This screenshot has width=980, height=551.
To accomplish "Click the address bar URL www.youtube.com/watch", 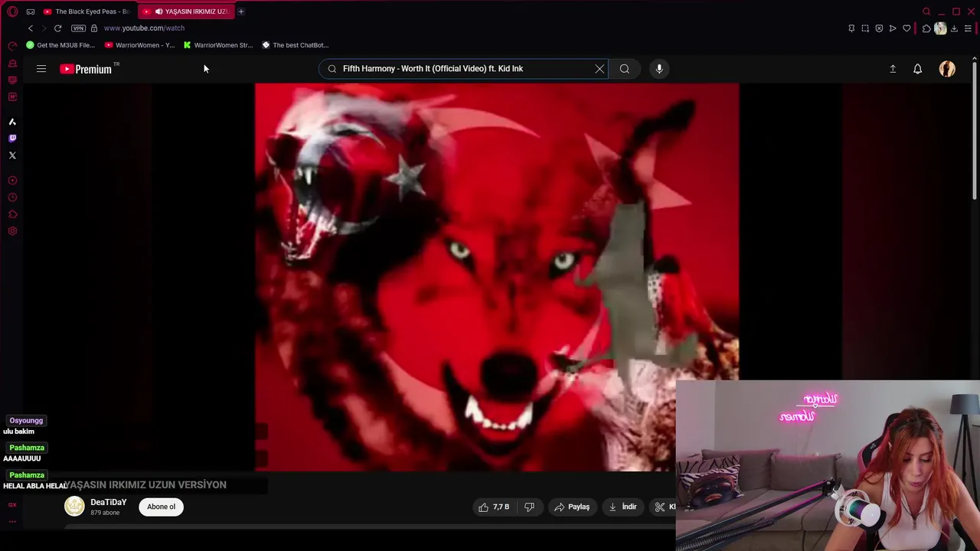I will coord(144,28).
